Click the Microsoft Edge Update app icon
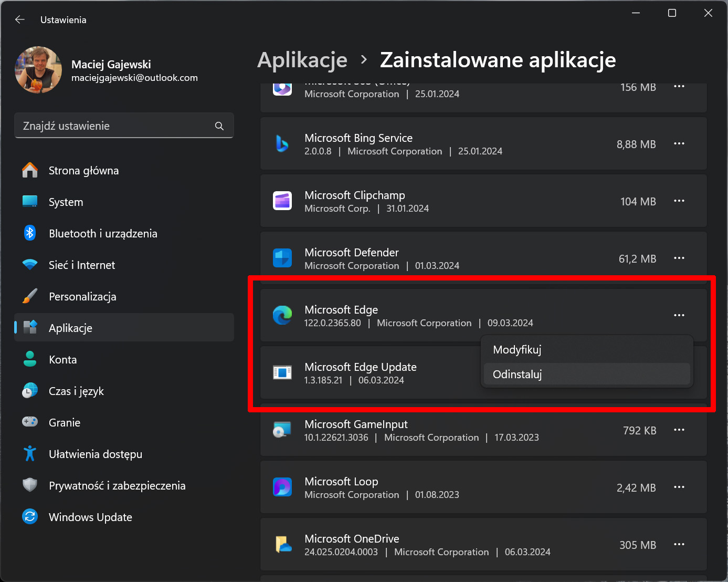The width and height of the screenshot is (728, 582). [x=282, y=372]
